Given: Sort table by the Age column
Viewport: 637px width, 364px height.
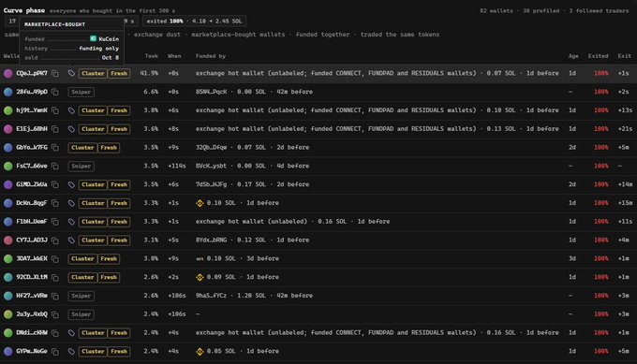Looking at the screenshot, I should (x=573, y=56).
